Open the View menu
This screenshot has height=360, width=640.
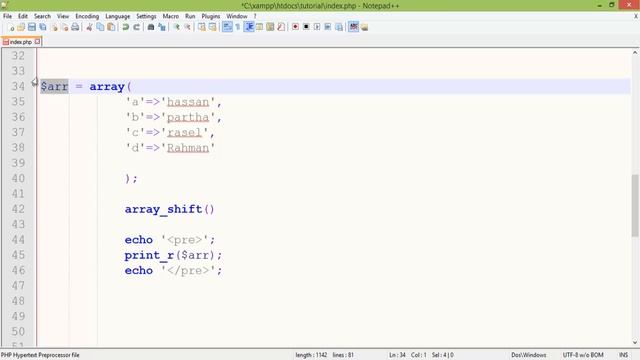[x=63, y=16]
